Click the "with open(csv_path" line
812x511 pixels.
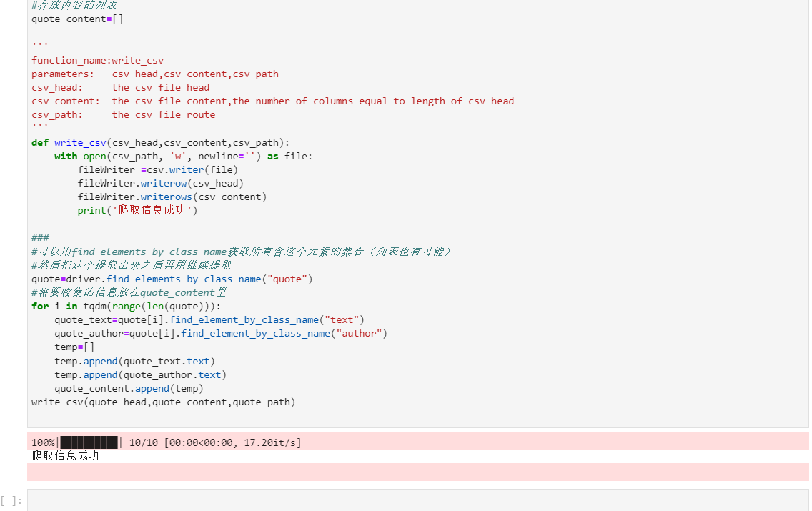(183, 157)
